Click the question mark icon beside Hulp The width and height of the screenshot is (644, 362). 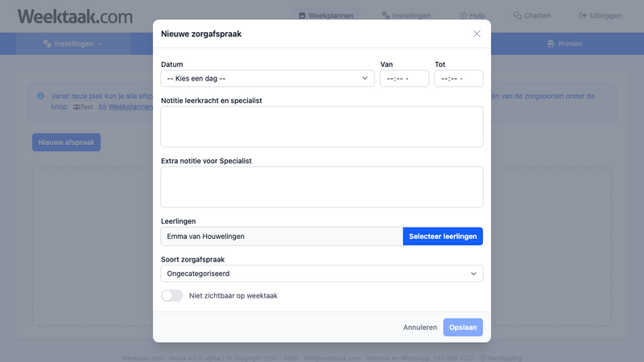(463, 15)
